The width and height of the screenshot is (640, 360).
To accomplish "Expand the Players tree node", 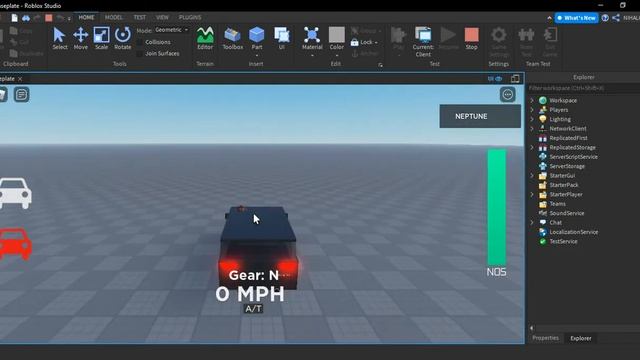I will click(532, 110).
